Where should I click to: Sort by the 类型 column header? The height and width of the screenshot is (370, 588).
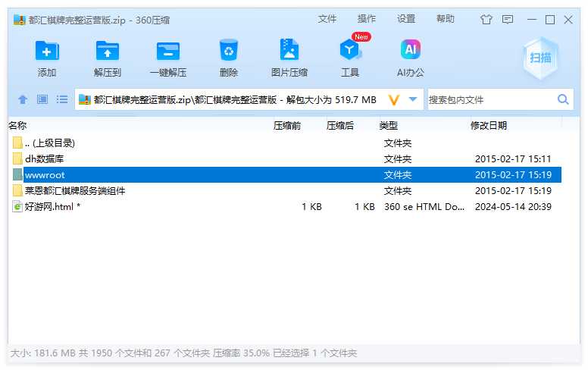pos(389,125)
